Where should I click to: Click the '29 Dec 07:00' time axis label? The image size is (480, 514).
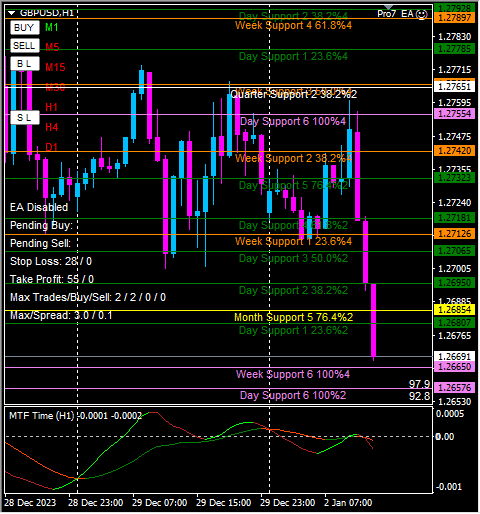click(x=160, y=503)
